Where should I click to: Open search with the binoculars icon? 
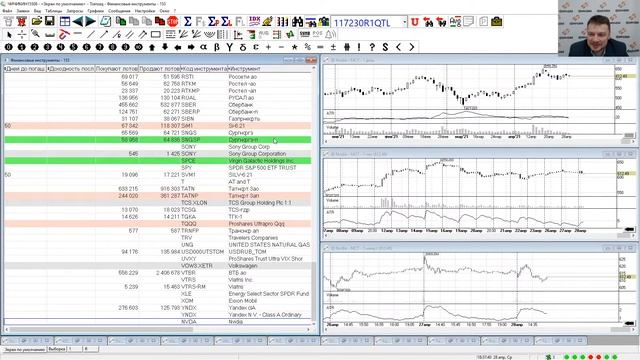click(x=297, y=21)
